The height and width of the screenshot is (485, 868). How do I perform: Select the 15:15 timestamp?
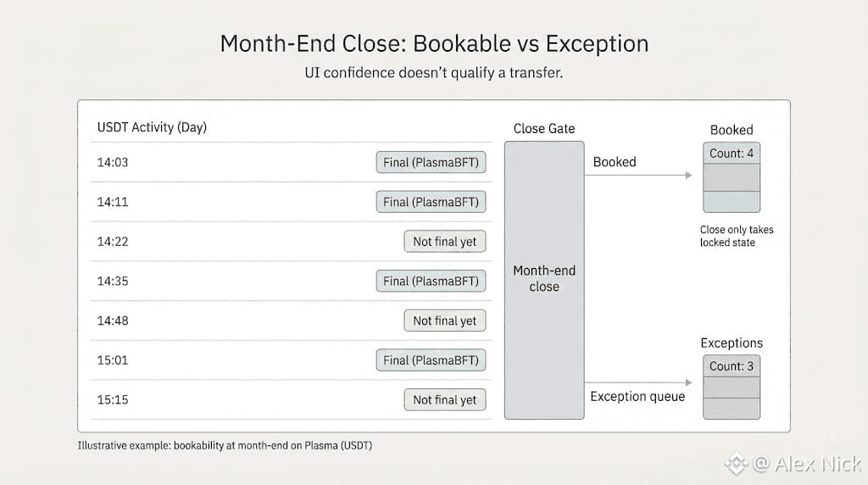coord(113,400)
